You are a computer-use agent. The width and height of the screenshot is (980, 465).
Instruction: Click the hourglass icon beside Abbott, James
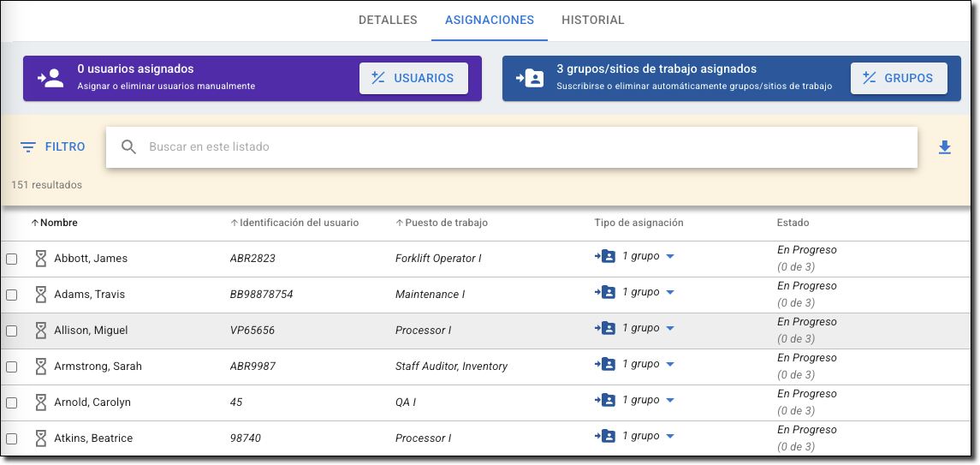pos(40,258)
